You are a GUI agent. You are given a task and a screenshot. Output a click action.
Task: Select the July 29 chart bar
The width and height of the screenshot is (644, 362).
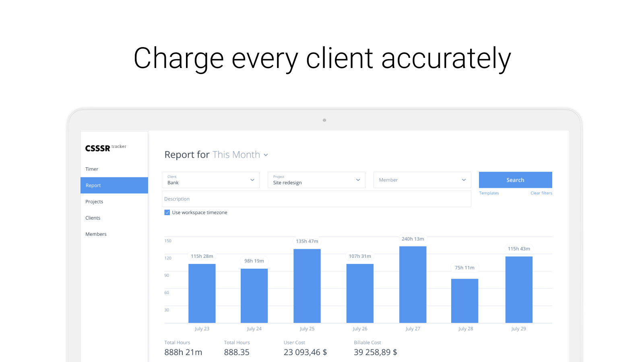(x=519, y=290)
